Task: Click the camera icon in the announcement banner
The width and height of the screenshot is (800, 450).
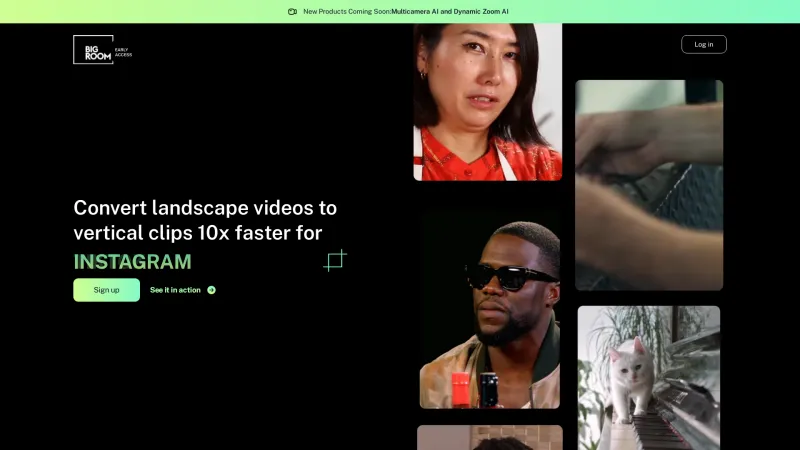Action: point(292,11)
